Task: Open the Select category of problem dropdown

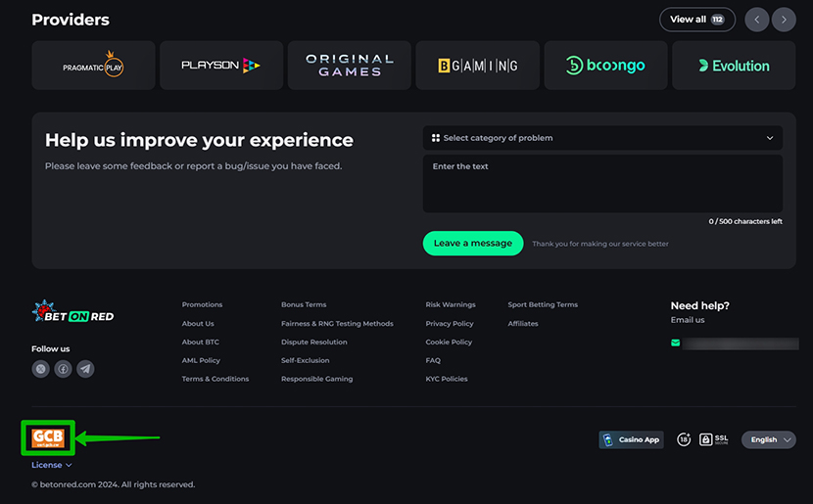Action: point(602,138)
